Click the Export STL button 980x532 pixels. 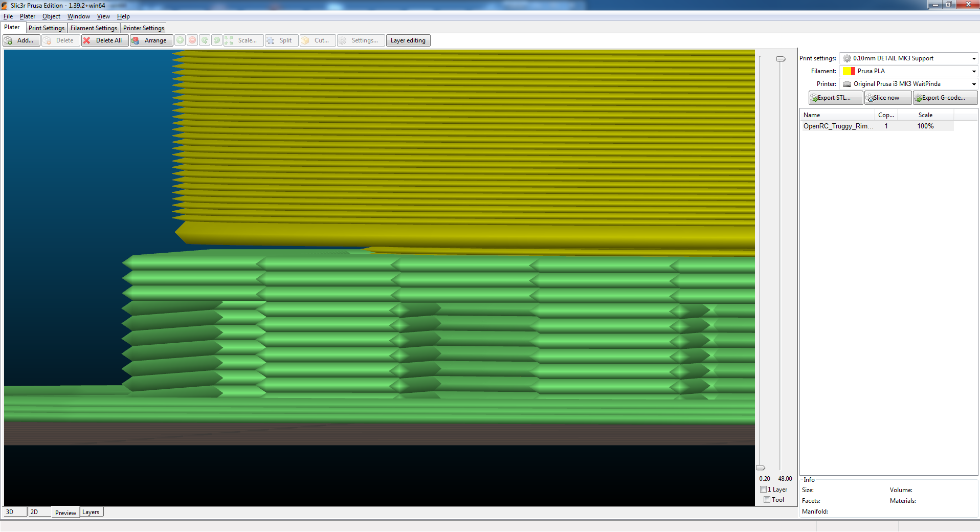(x=836, y=98)
